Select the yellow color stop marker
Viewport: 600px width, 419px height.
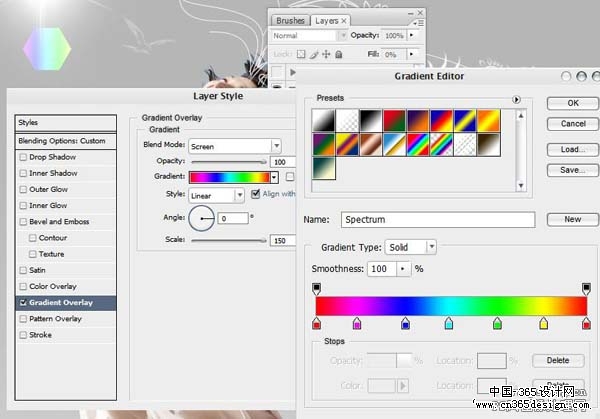pyautogui.click(x=543, y=324)
